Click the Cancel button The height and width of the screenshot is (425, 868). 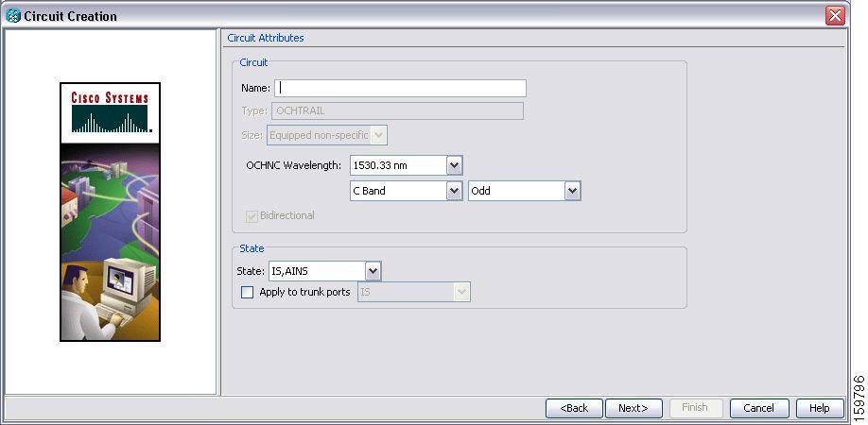tap(759, 408)
